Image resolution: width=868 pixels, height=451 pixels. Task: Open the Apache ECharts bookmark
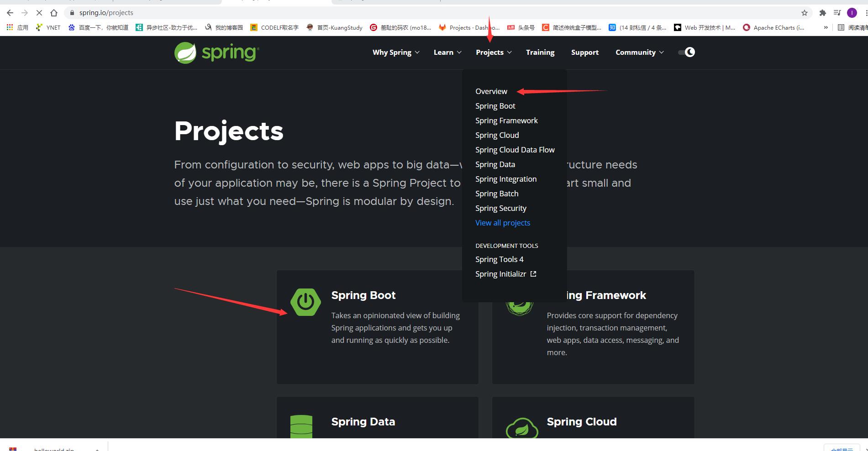[x=773, y=27]
